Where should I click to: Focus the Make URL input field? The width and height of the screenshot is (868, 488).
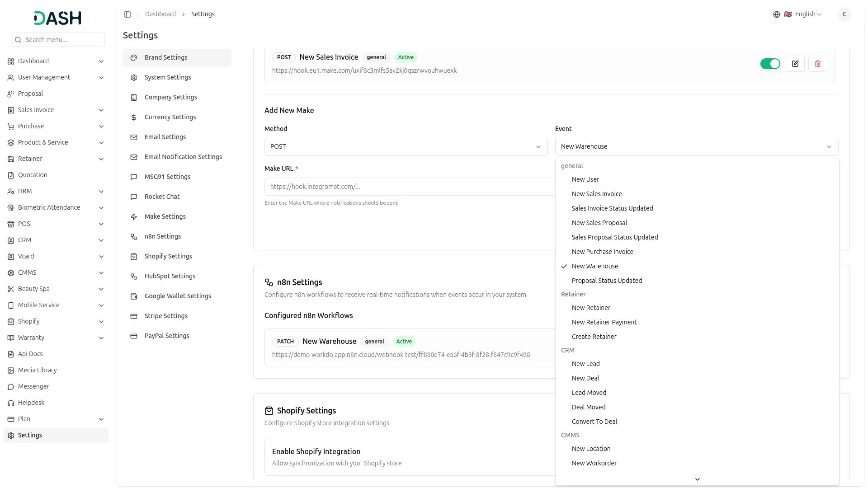(410, 187)
